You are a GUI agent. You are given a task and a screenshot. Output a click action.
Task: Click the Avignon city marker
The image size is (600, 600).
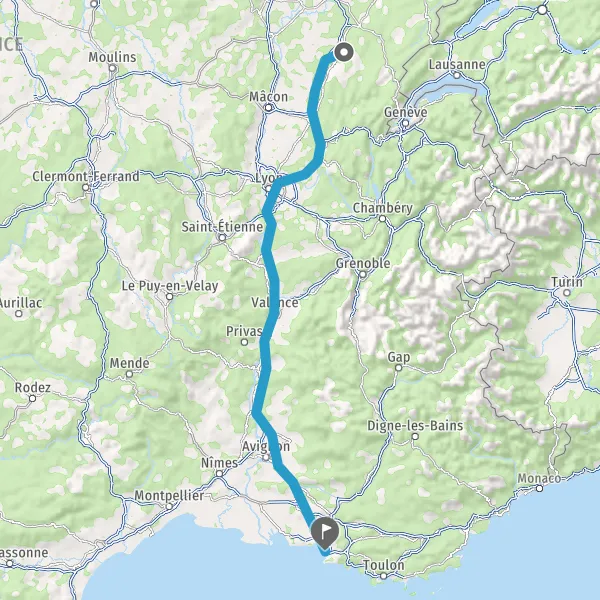coord(266,457)
